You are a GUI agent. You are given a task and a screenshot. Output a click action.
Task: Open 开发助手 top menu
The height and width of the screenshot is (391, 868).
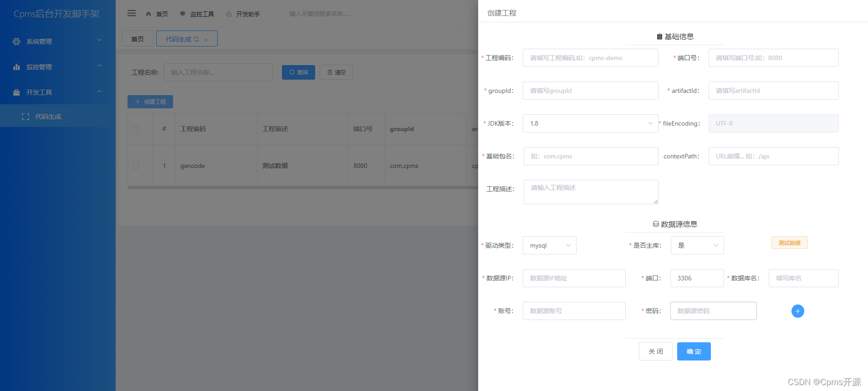click(x=248, y=14)
